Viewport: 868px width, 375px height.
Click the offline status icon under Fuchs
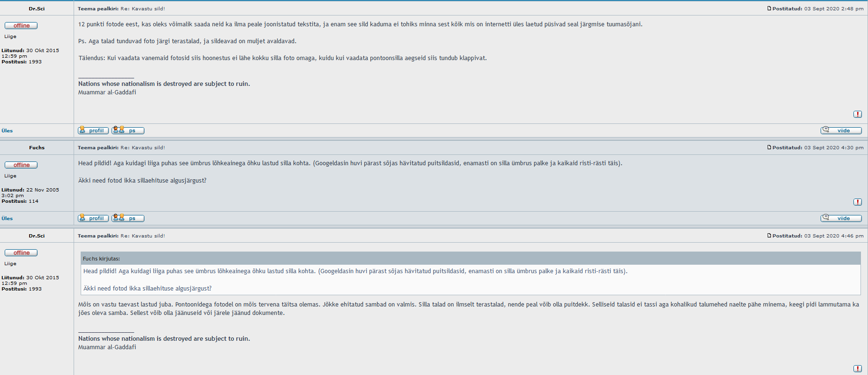coord(21,165)
